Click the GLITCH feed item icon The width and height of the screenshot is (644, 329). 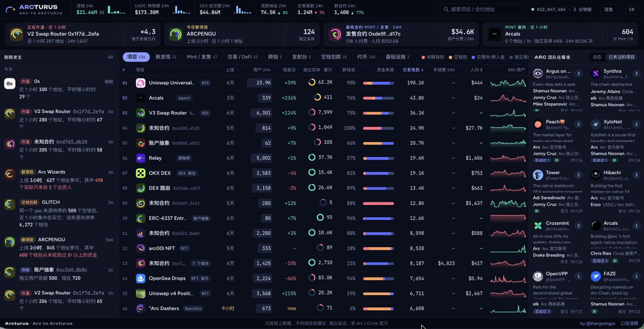(10, 204)
